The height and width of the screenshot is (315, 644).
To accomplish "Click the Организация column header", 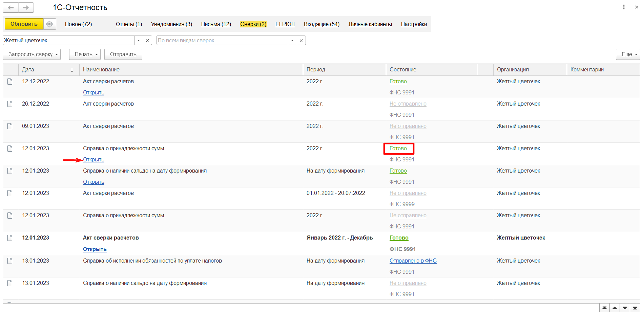I will pyautogui.click(x=530, y=70).
